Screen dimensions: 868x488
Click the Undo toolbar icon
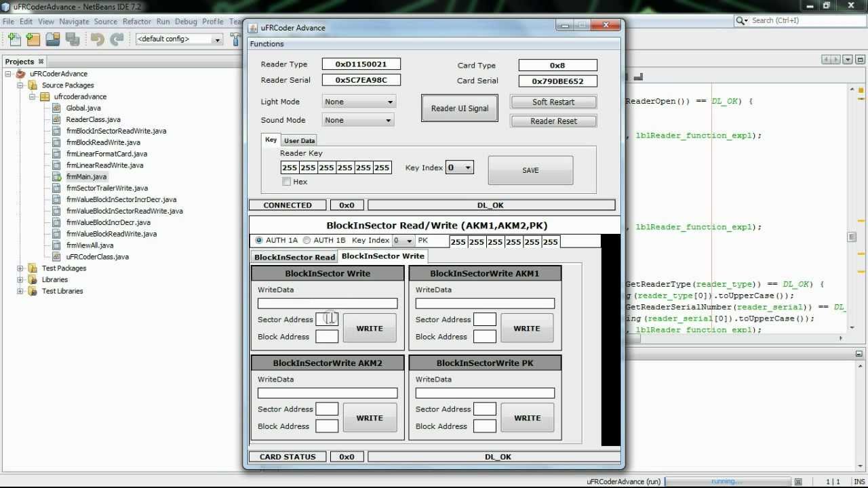coord(98,39)
